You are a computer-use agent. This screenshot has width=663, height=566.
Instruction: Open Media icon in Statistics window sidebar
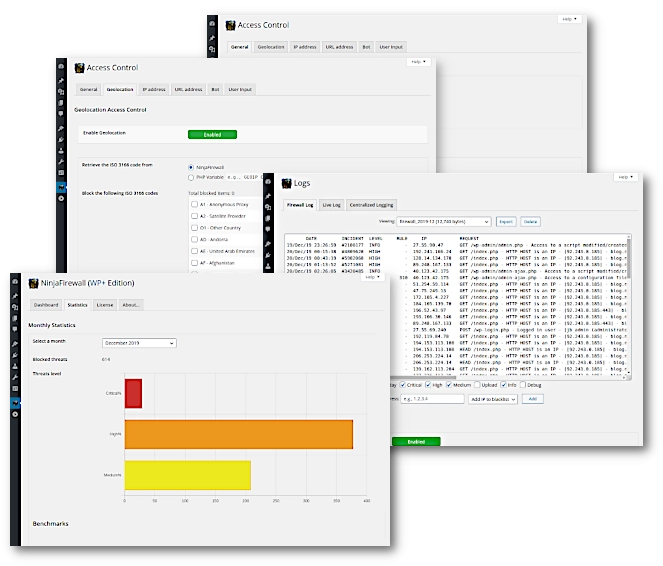click(15, 307)
